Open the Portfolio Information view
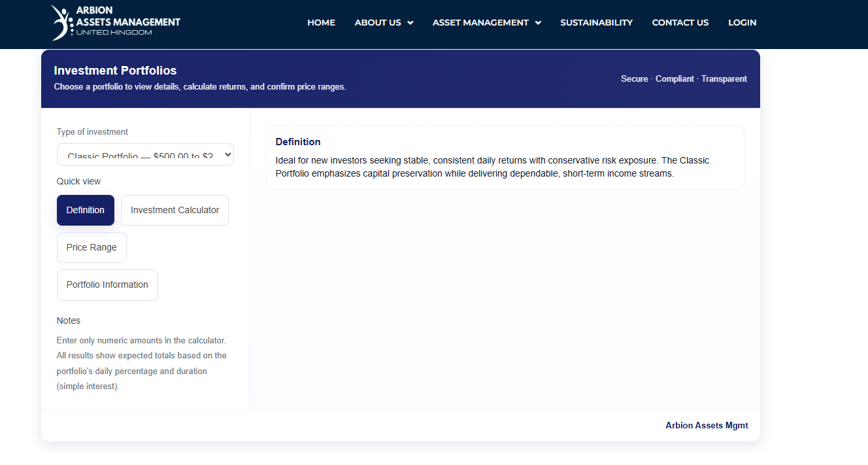Screen dimensions: 868x465 coord(107,284)
